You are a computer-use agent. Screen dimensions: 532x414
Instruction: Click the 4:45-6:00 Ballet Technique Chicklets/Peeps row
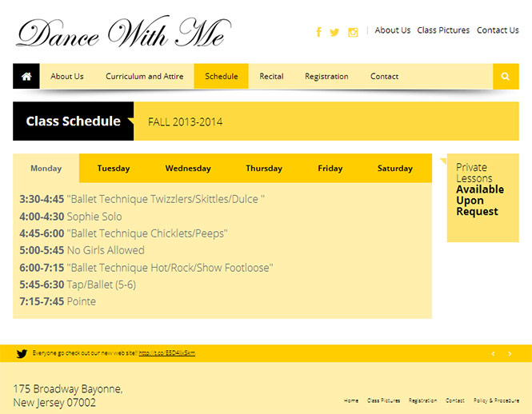pos(123,233)
